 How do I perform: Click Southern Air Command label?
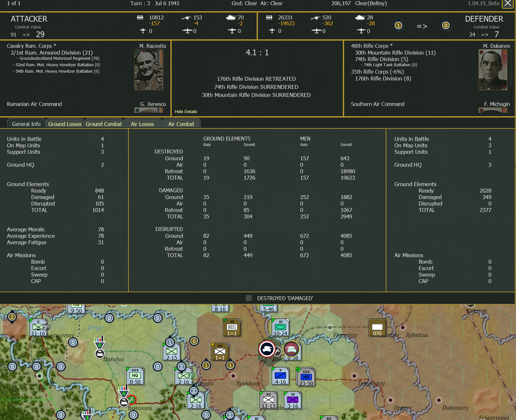[x=377, y=104]
